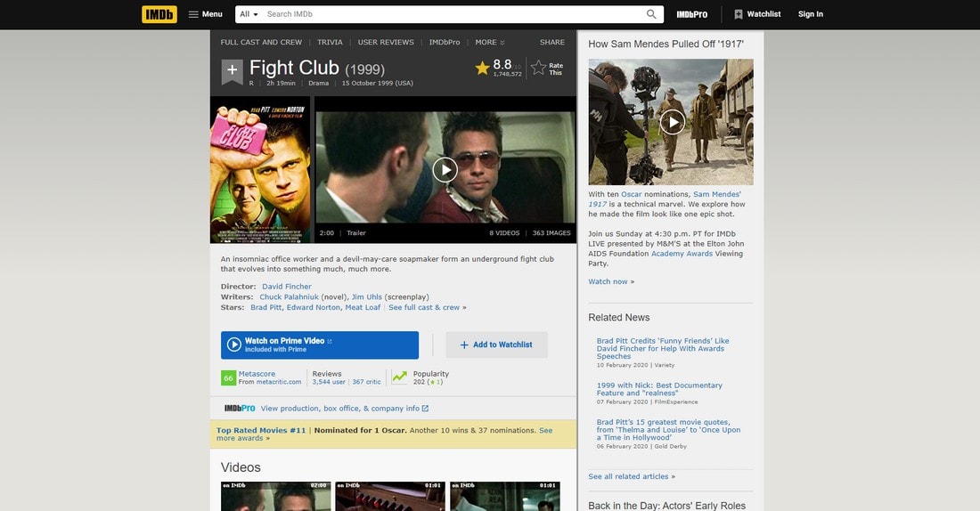Add Fight Club via plus ribbon icon

pyautogui.click(x=232, y=70)
